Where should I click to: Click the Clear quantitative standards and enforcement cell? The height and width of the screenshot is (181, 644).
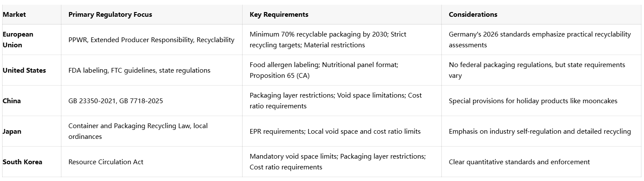point(519,162)
